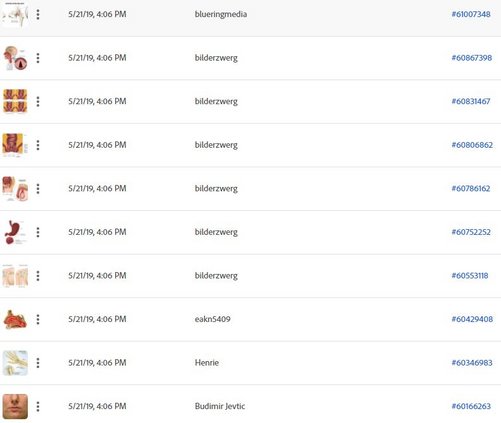Select the hand skeleton thumbnail by Henrie

(15, 363)
